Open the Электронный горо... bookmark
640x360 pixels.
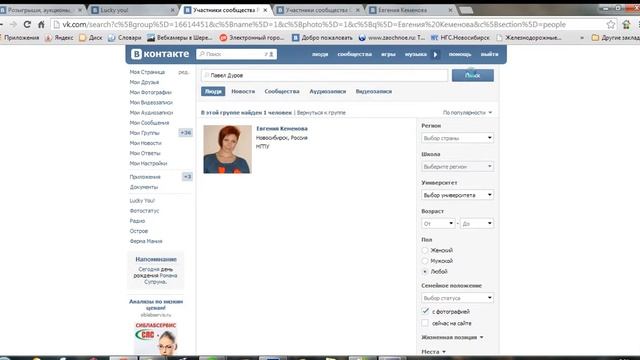(252, 38)
